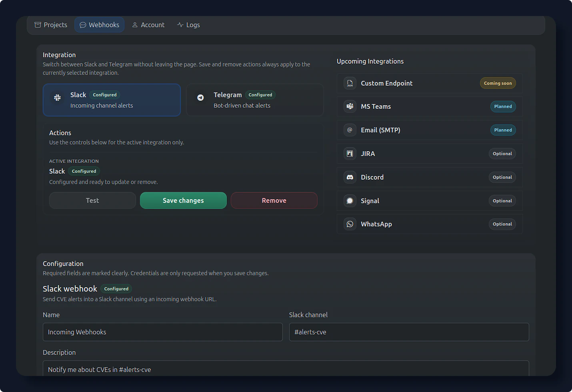Open the Account tab
Viewport: 572px width, 392px height.
pyautogui.click(x=148, y=25)
